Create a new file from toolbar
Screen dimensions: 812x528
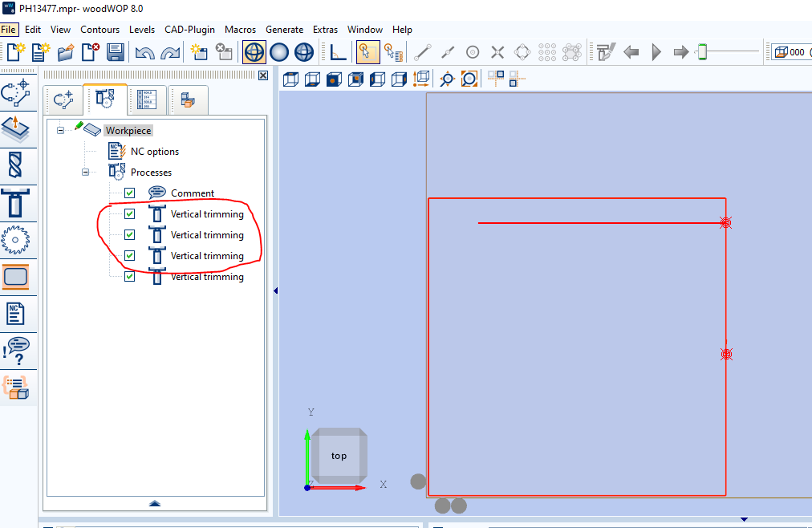click(x=16, y=52)
